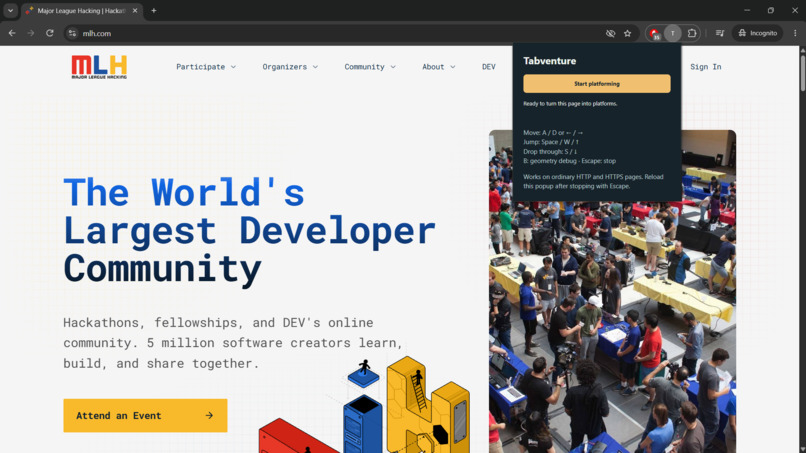Open the Extensions puzzle piece menu

[x=692, y=33]
